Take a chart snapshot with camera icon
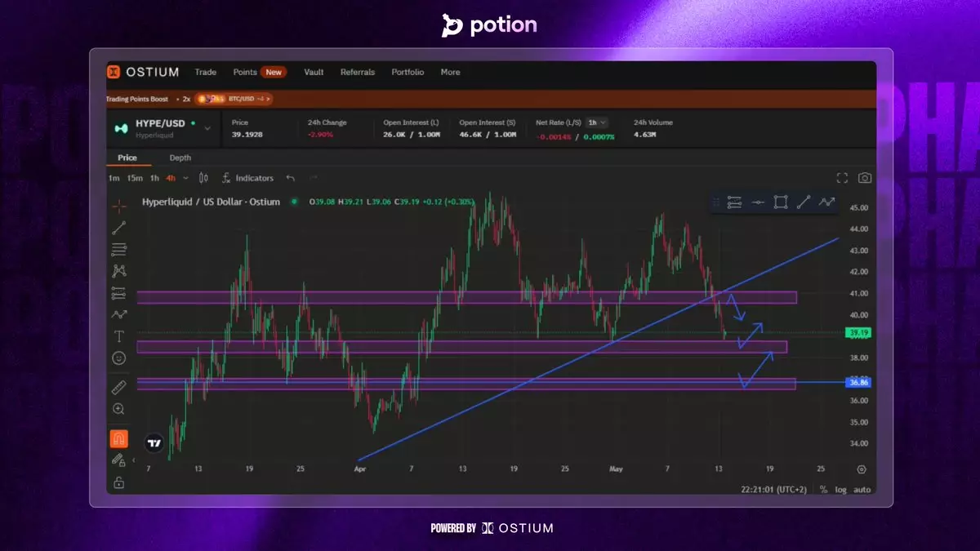Screen dimensions: 980x551 pos(865,178)
